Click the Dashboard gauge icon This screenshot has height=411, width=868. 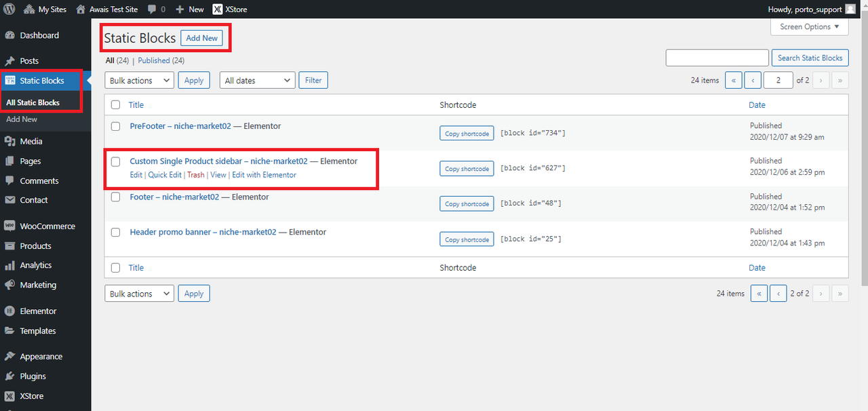tap(10, 35)
